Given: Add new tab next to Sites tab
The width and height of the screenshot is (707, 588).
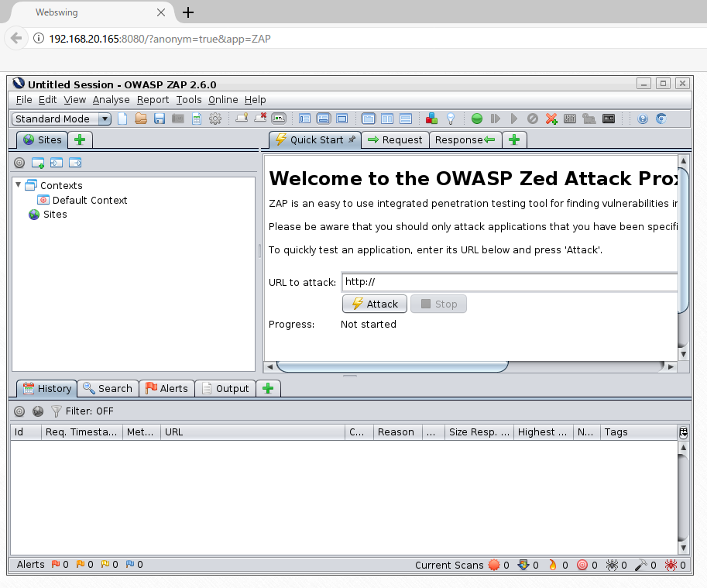Looking at the screenshot, I should pyautogui.click(x=80, y=139).
